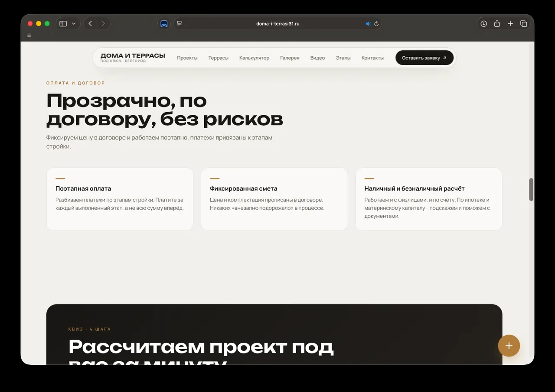555x392 pixels.
Task: Open the Видео navigation item
Action: [317, 58]
